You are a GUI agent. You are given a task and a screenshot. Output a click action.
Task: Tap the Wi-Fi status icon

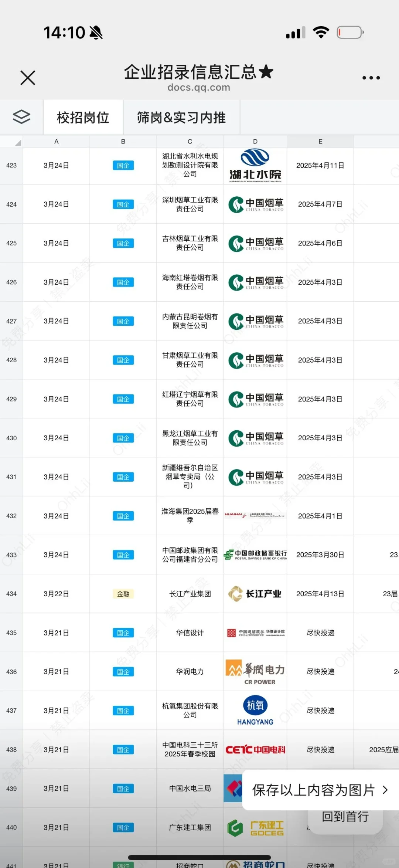coord(321,33)
